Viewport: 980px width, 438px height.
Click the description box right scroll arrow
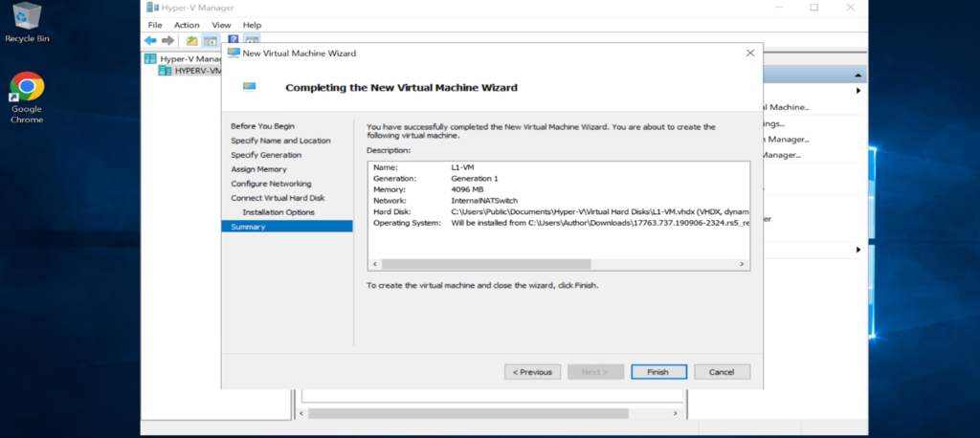pos(742,264)
